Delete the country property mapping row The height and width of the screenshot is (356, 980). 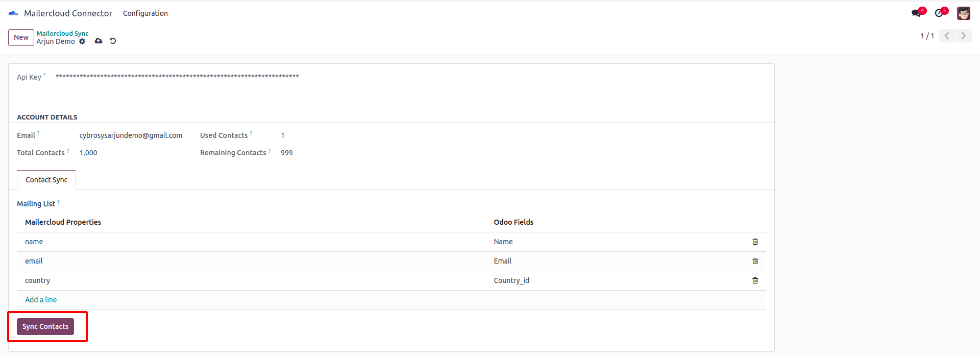(755, 280)
